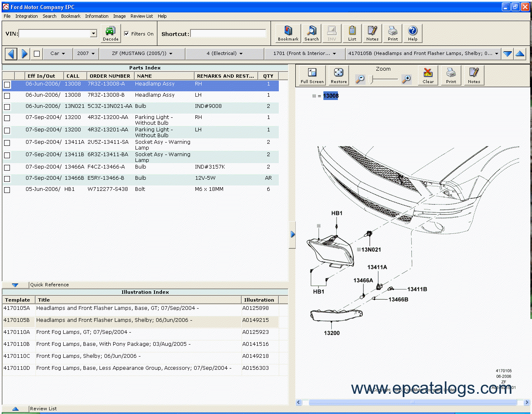Check the W712277-S438 Bolt row
Viewport: 532px width, 414px height.
pyautogui.click(x=7, y=190)
